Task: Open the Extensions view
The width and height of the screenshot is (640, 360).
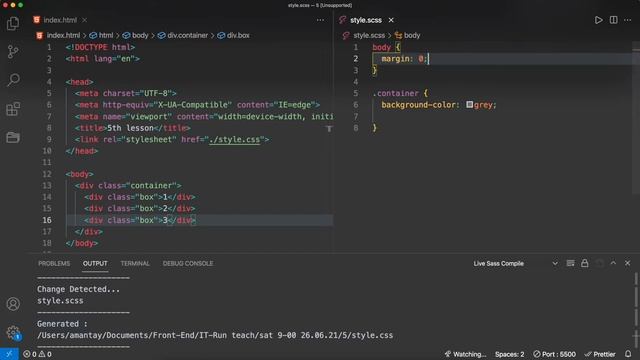Action: click(13, 109)
